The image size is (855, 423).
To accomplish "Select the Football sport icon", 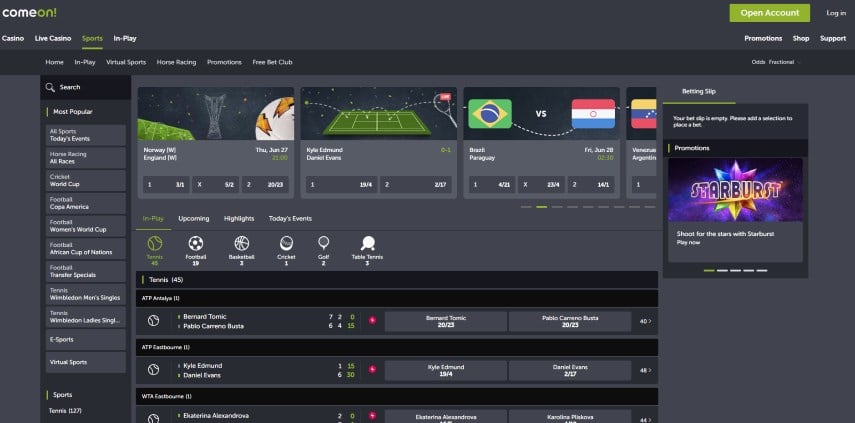I will coord(196,243).
